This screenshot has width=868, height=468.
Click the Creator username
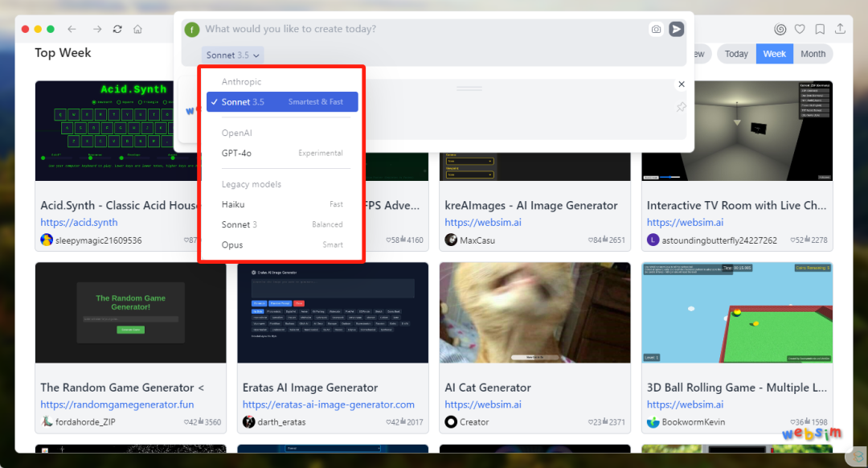click(x=474, y=422)
